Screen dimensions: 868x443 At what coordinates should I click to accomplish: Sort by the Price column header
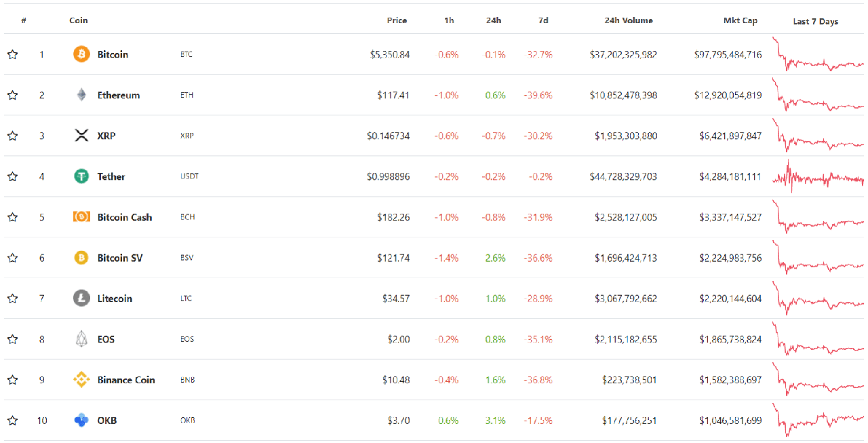pos(397,20)
